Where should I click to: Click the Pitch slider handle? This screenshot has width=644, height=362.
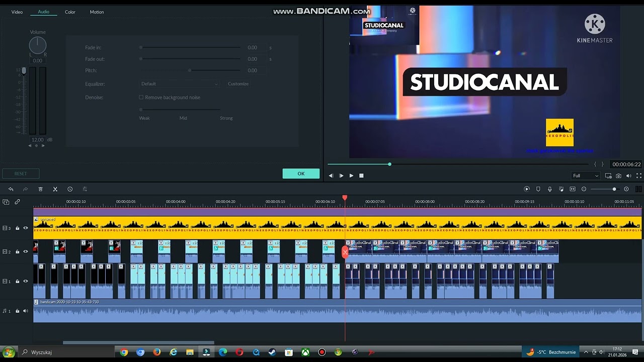[189, 70]
